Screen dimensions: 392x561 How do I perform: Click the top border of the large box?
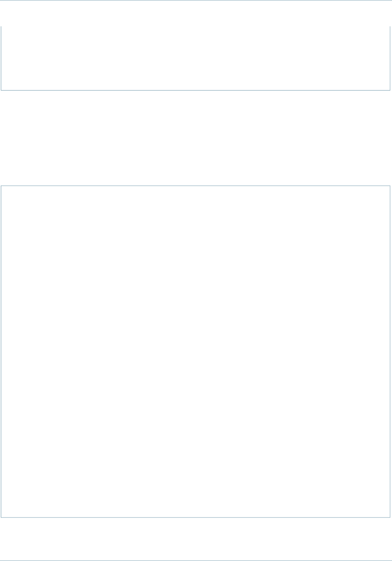point(195,185)
